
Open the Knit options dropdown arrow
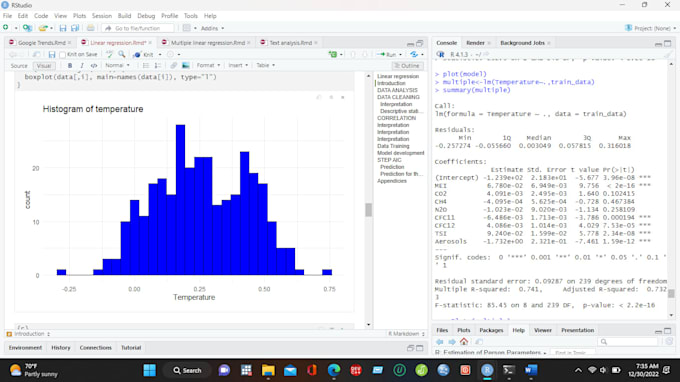160,55
